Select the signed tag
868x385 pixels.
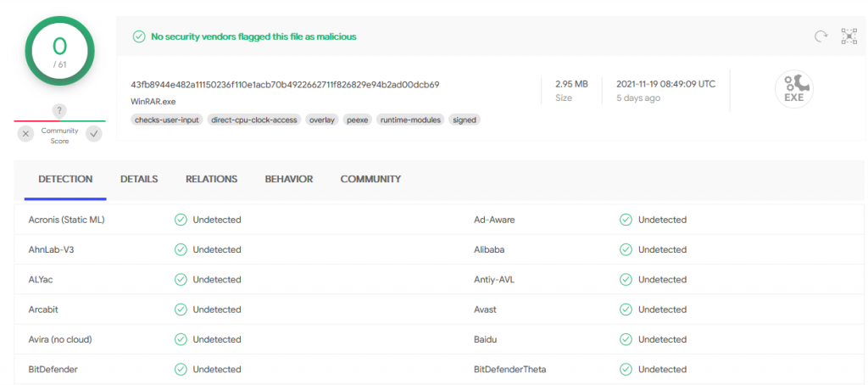[x=465, y=120]
